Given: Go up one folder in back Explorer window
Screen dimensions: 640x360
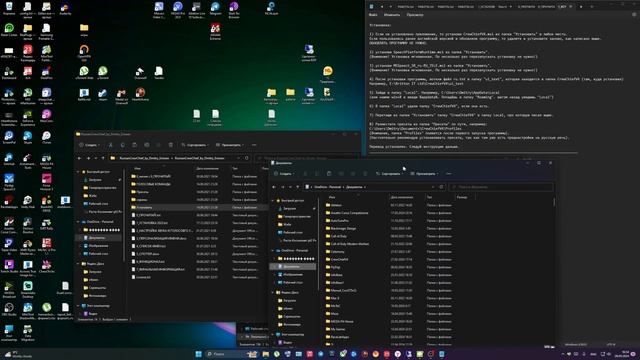Looking at the screenshot, I should pos(103,158).
